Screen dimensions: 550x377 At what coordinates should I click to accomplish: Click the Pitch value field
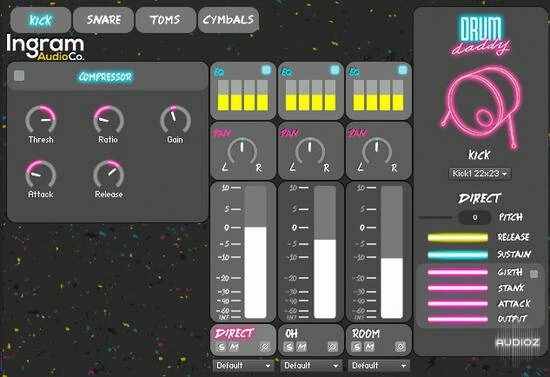pyautogui.click(x=475, y=217)
